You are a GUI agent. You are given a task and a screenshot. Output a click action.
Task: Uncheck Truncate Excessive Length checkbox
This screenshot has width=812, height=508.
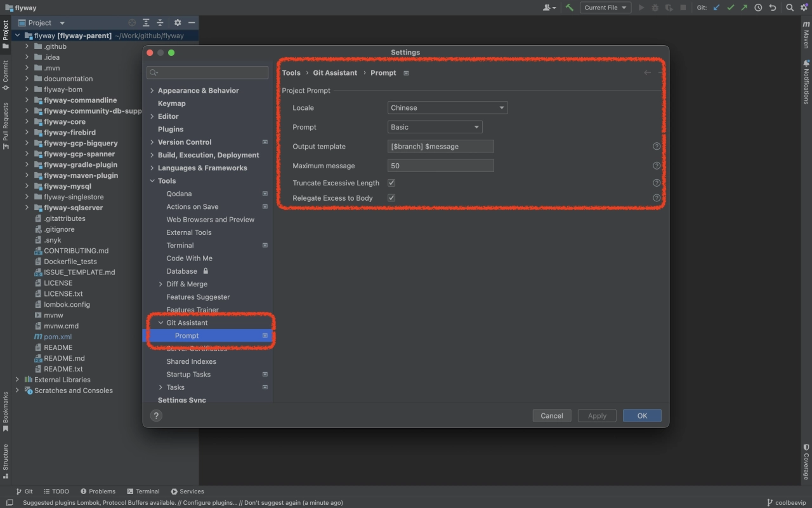point(391,183)
